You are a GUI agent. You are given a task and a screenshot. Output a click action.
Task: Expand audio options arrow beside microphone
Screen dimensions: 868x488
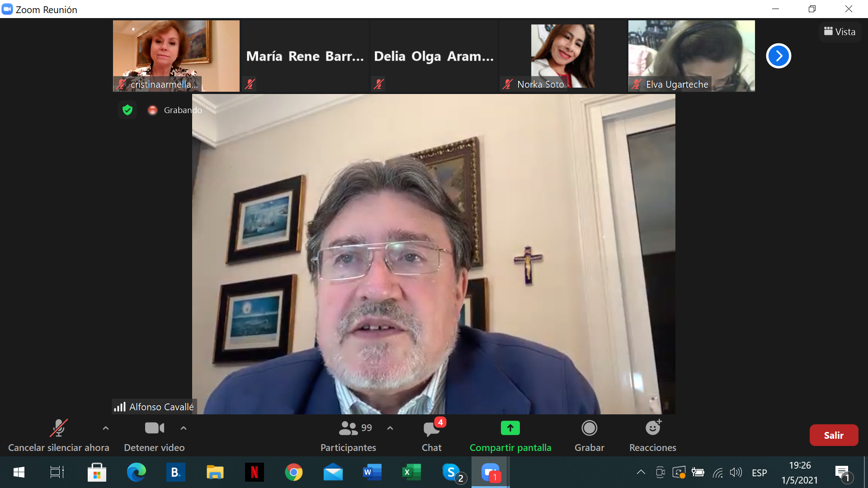click(x=105, y=428)
